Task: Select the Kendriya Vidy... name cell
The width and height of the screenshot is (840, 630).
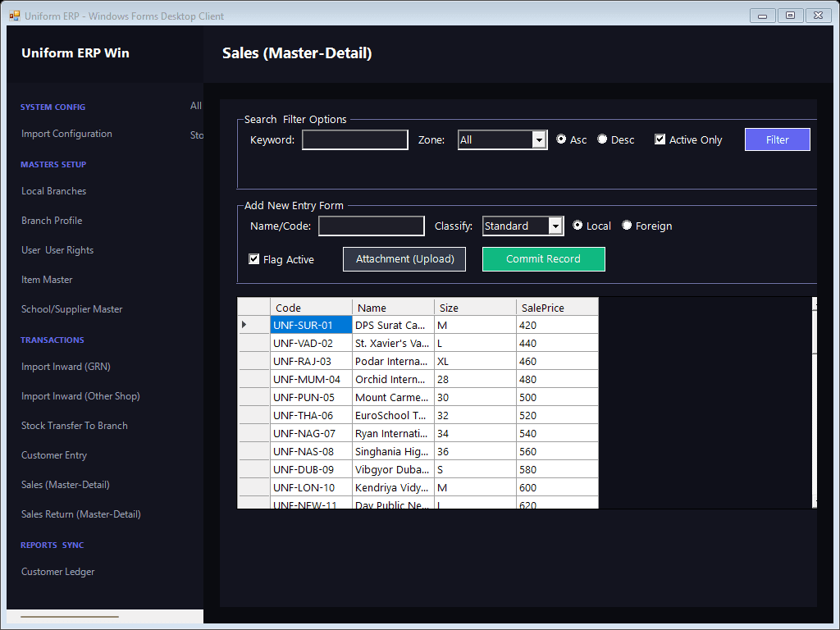Action: point(393,487)
